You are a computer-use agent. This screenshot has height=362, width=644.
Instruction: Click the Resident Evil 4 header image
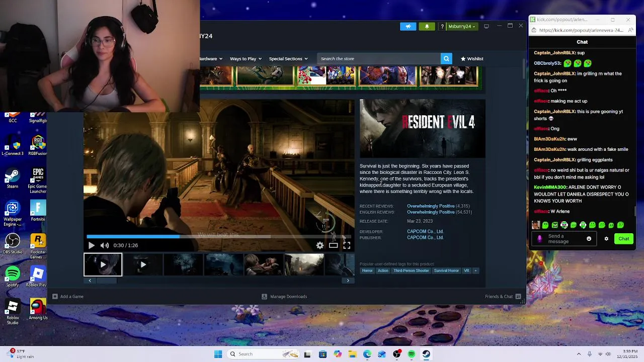tap(423, 129)
